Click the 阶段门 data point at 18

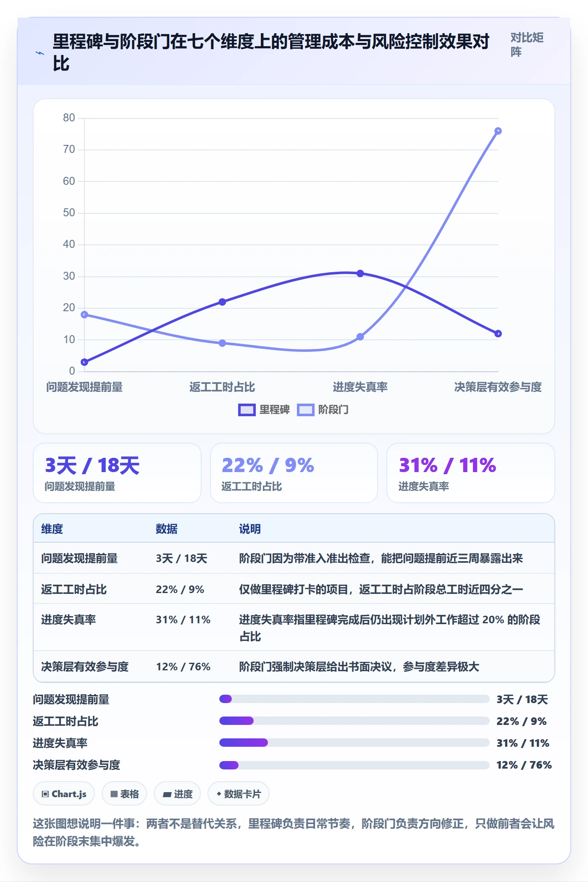84,315
